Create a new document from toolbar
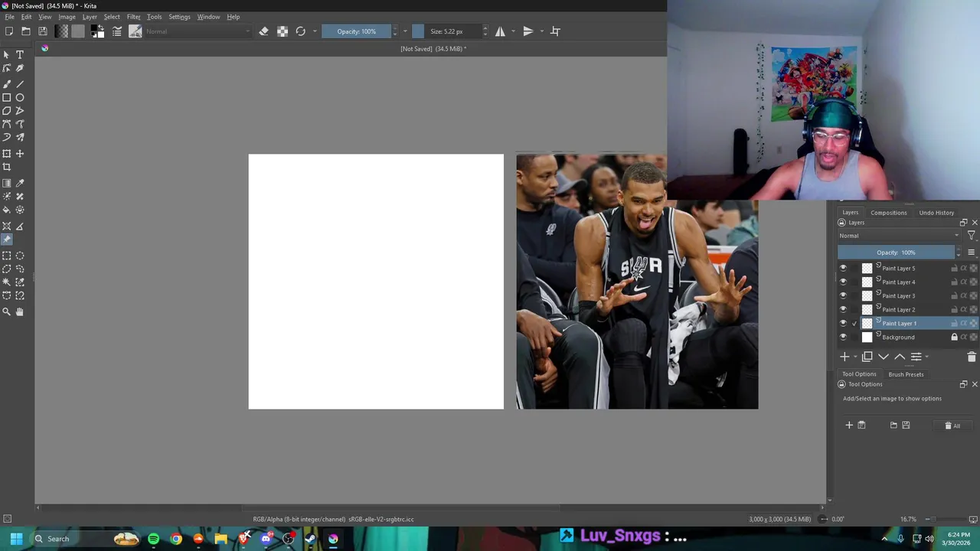The image size is (980, 551). point(9,31)
